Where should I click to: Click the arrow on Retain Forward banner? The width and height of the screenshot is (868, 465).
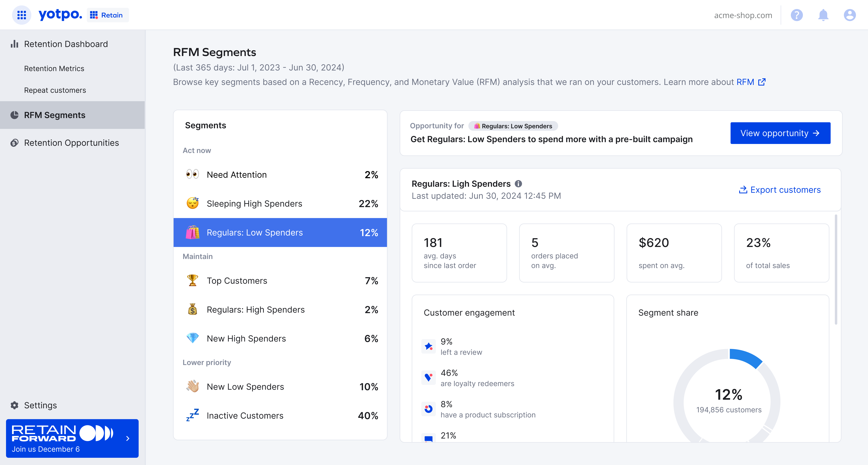128,438
